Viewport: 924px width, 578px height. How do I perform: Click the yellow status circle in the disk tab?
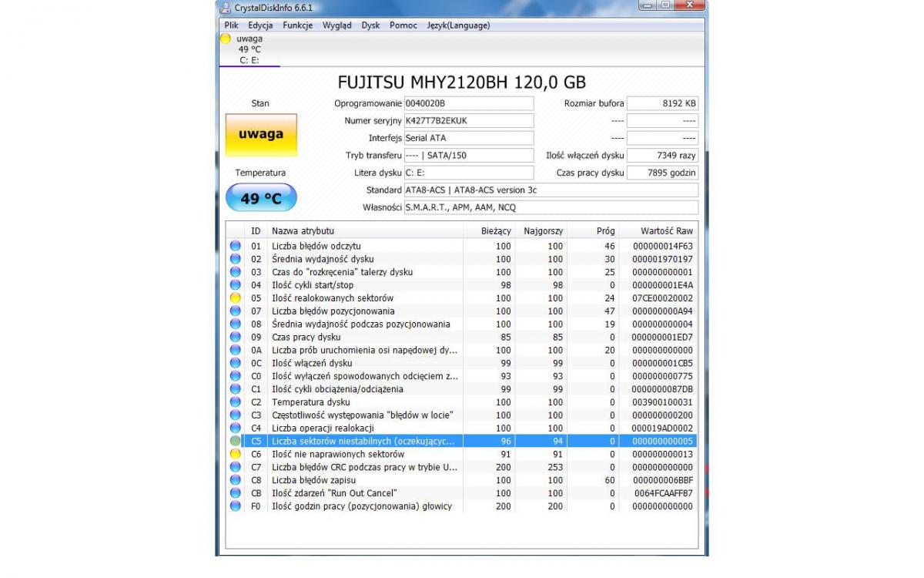tap(226, 39)
